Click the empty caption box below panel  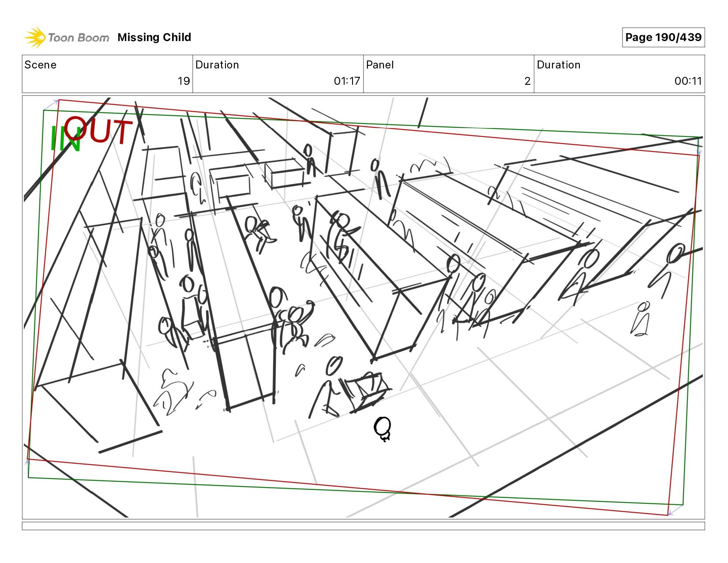(363, 526)
